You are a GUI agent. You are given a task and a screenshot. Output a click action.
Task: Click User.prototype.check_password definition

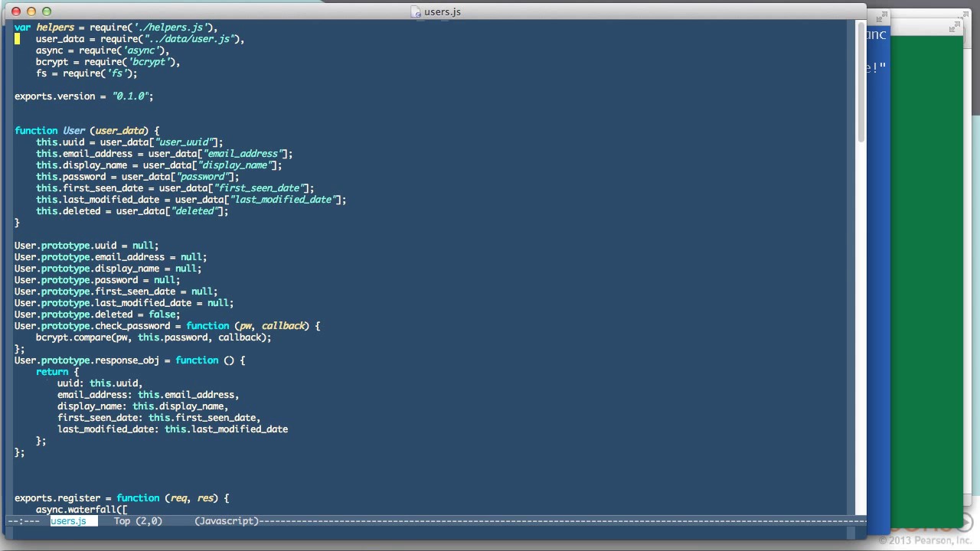coord(168,326)
